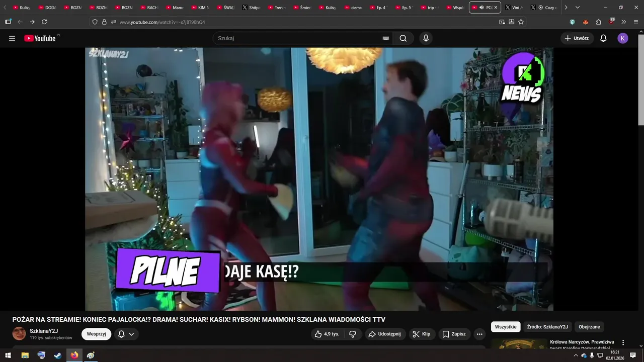Screen dimensions: 644x362
Task: Open File Explorer from taskbar
Action: [x=25, y=355]
